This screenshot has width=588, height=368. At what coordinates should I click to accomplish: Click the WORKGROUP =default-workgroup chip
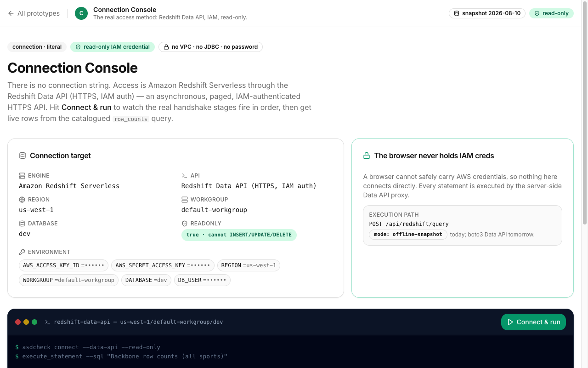click(68, 280)
